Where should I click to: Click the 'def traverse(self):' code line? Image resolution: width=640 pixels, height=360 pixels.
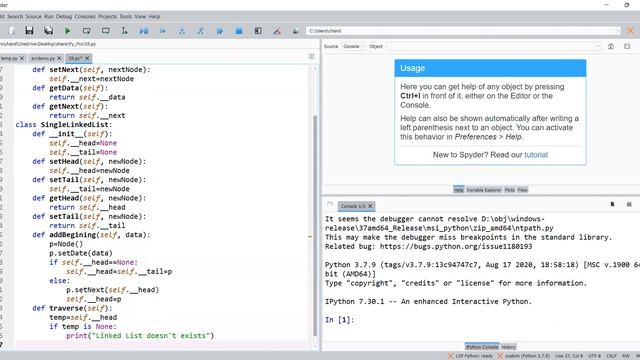coord(72,308)
